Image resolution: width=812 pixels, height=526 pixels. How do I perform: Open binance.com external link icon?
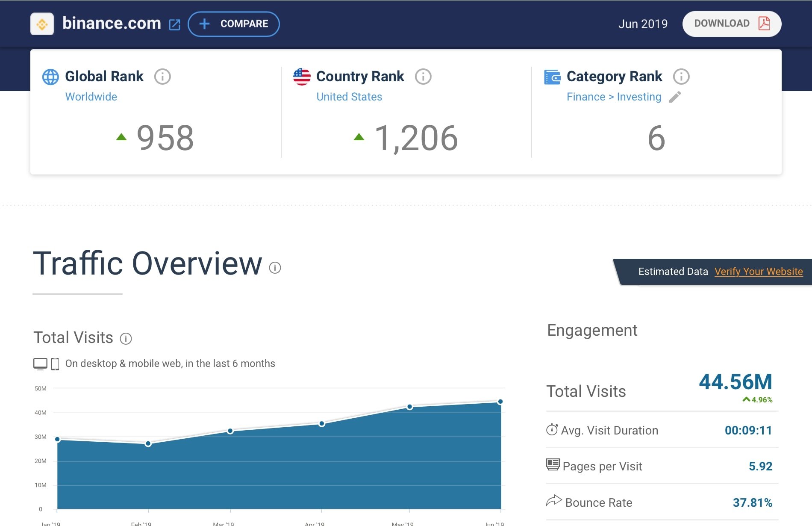(174, 24)
